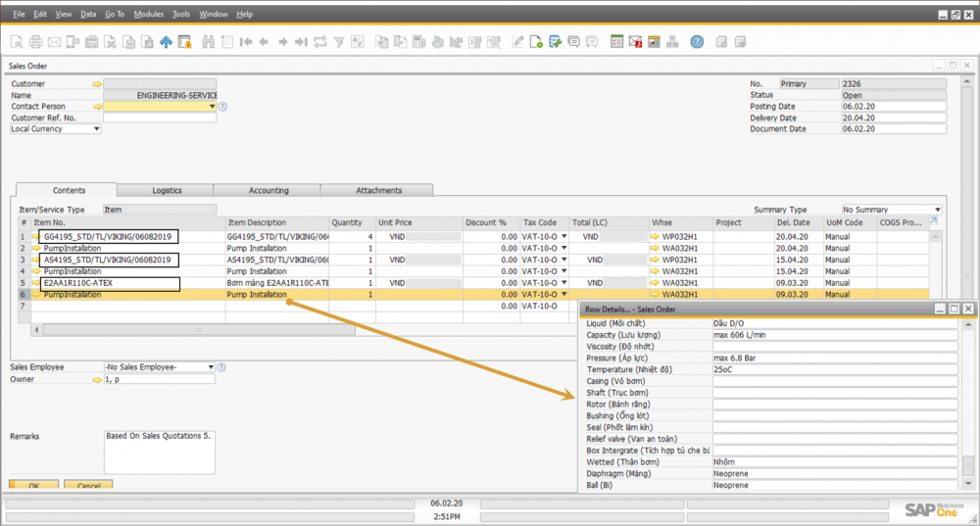Click the Fax toolbar icon

(92, 42)
